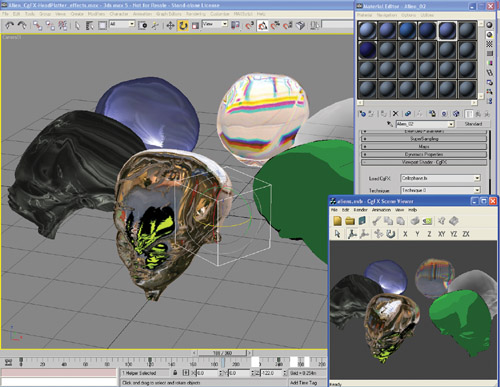The width and height of the screenshot is (500, 387).
Task: Select the Select Object arrow tool
Action: [77, 26]
